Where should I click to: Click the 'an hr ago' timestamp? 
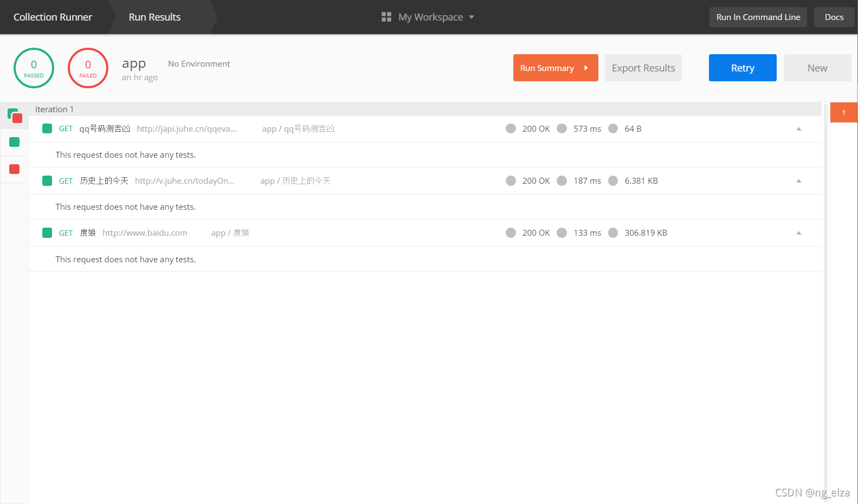(140, 77)
